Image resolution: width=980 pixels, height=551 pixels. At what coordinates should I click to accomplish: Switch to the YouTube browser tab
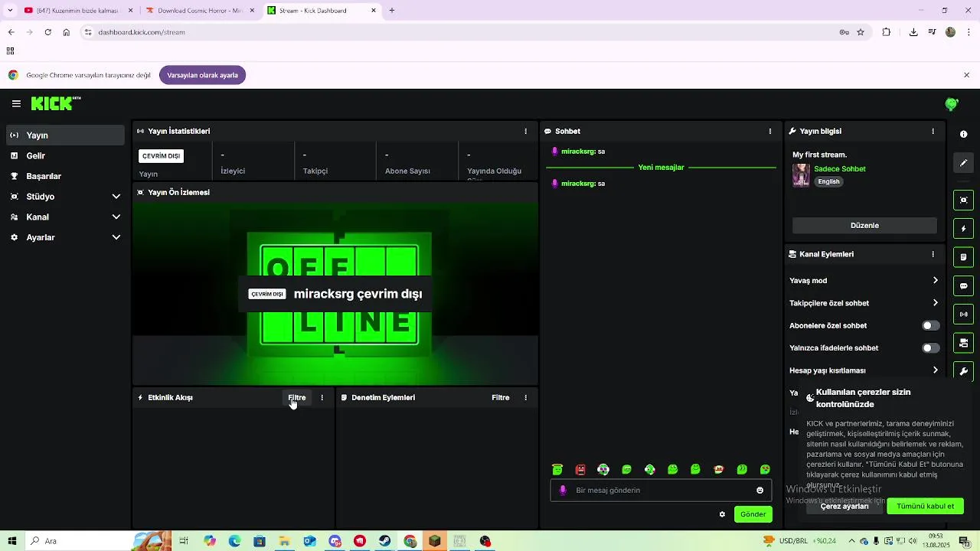tap(77, 11)
